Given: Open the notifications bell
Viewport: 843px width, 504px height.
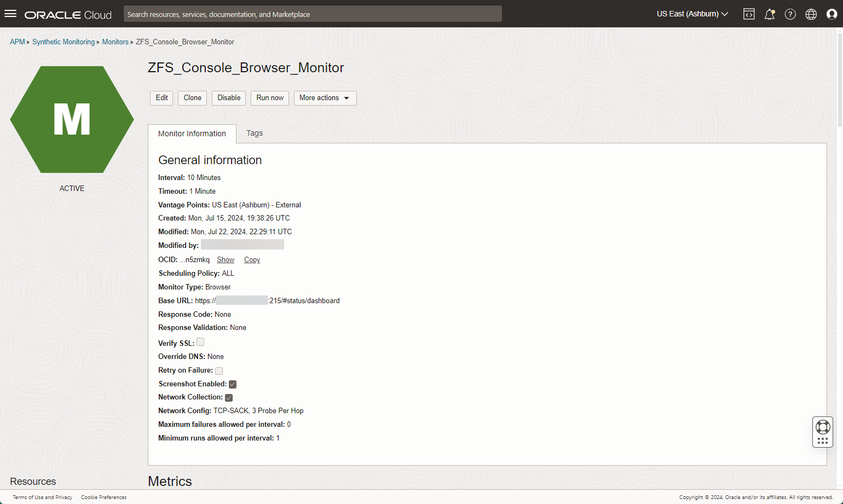Looking at the screenshot, I should click(769, 14).
